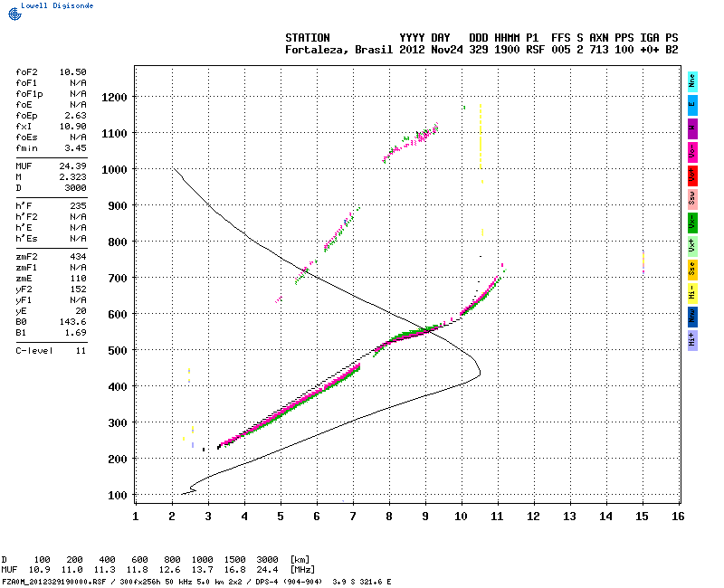
Task: Click the 1200 km height axis label
Action: click(114, 98)
